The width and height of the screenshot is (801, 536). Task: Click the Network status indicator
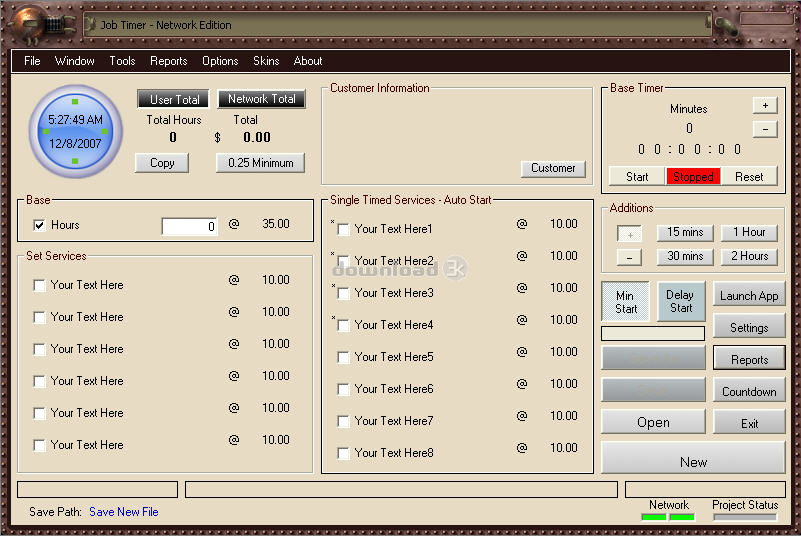(668, 517)
